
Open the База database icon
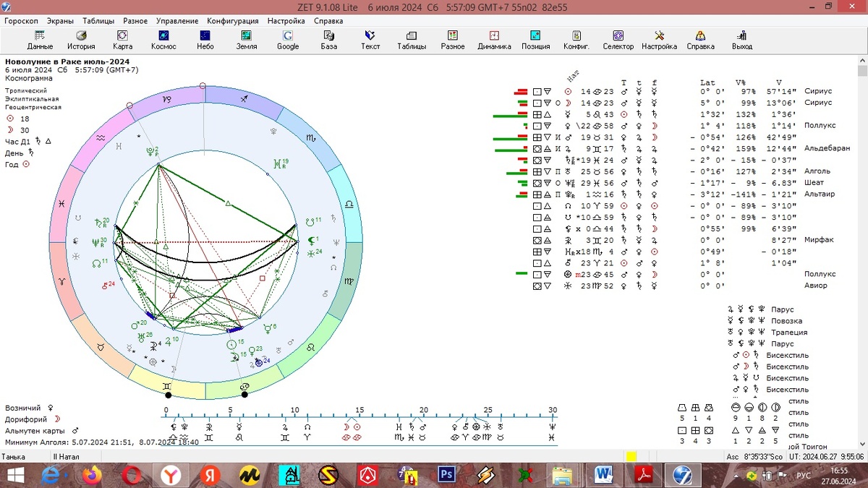click(x=329, y=40)
